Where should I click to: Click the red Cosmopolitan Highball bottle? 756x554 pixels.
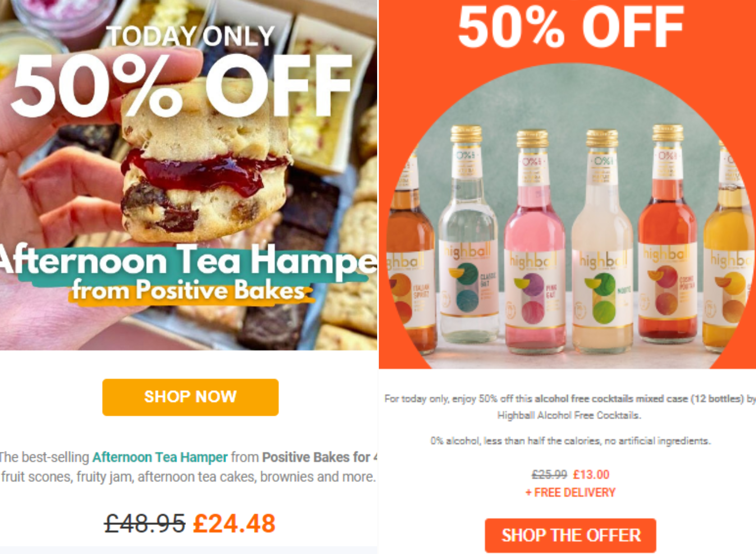click(667, 235)
